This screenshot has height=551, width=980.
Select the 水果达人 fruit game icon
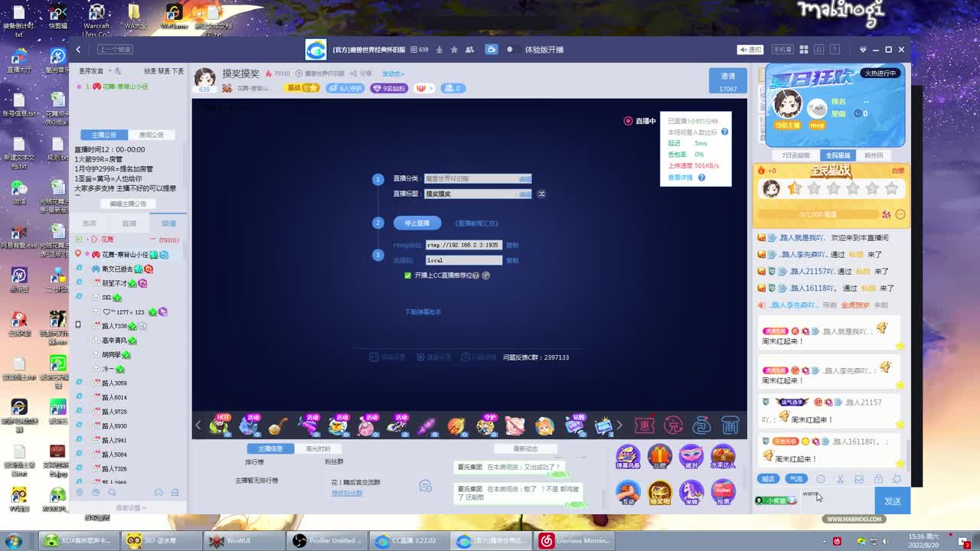pyautogui.click(x=724, y=456)
